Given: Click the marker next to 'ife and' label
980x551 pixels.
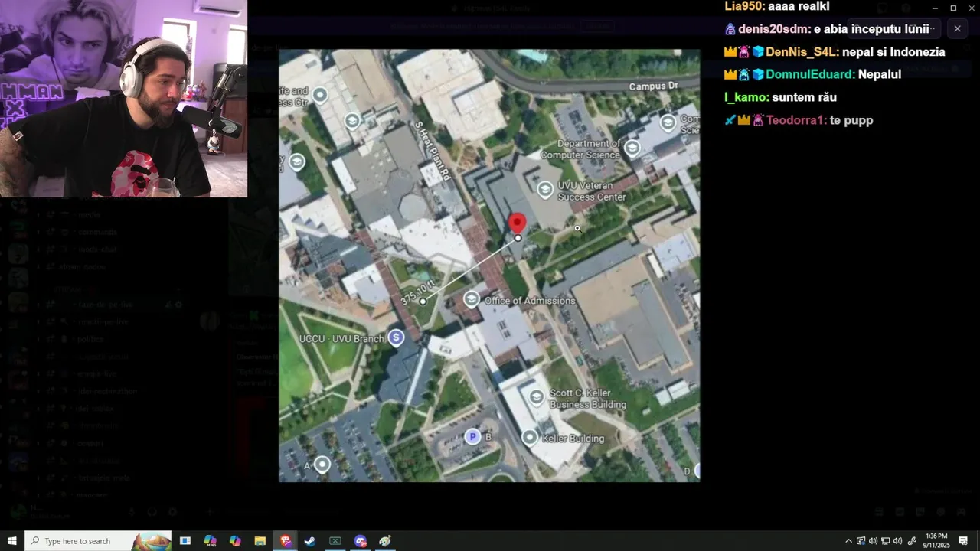Looking at the screenshot, I should click(320, 95).
